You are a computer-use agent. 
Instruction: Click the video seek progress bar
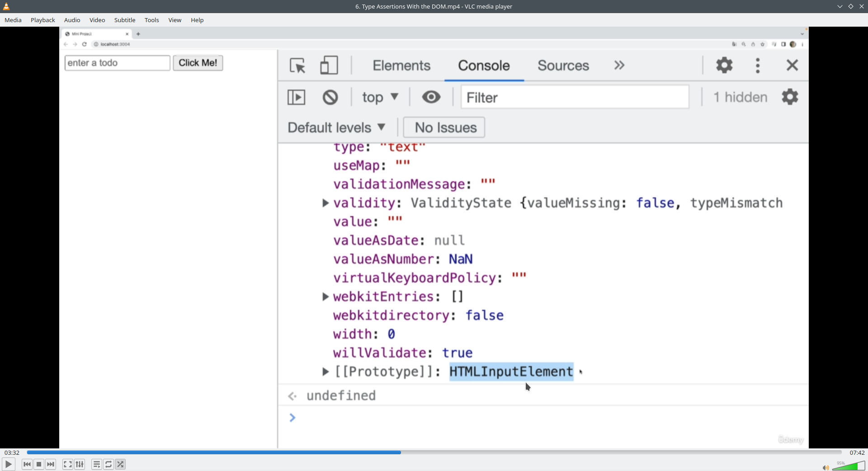coord(434,452)
